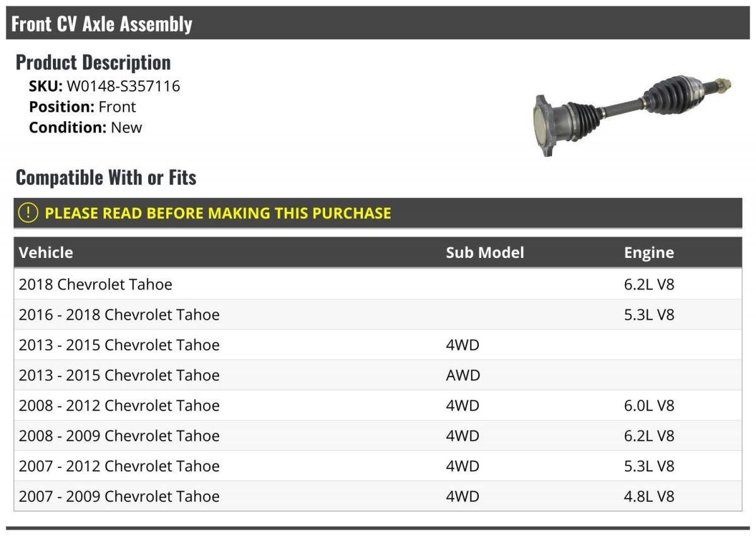Click the yellow exclamation warning icon

click(x=28, y=213)
